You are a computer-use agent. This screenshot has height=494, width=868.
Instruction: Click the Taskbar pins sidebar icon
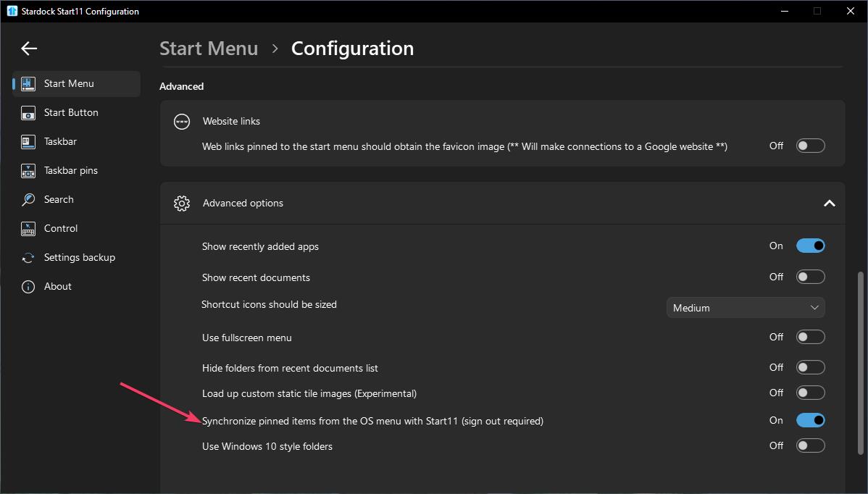tap(28, 171)
